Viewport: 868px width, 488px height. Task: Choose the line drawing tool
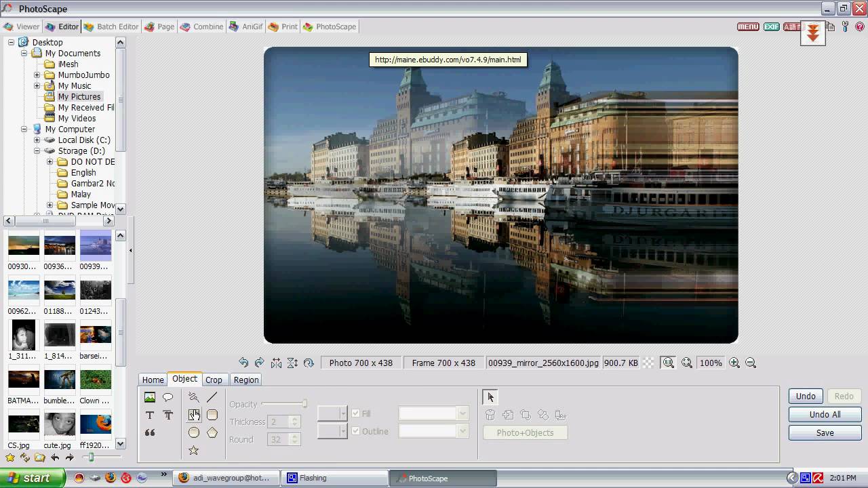pos(212,397)
